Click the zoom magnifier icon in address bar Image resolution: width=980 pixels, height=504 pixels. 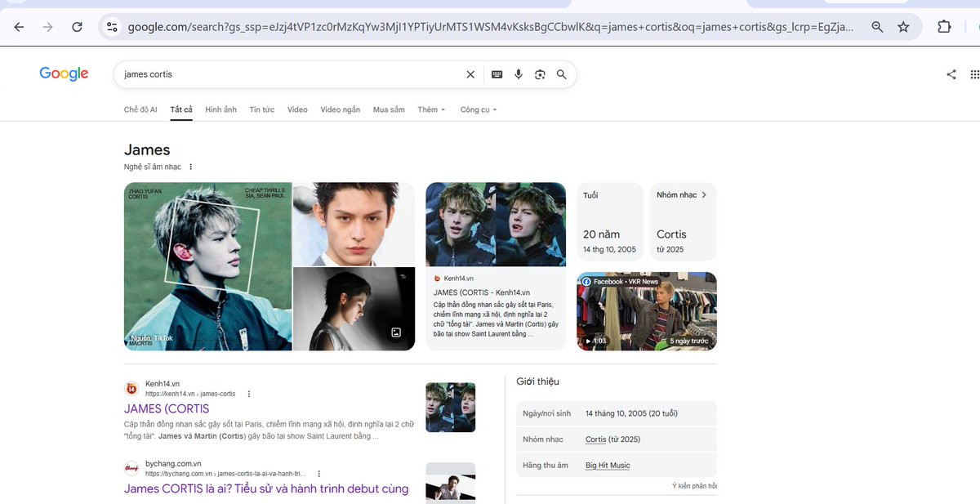(x=877, y=27)
